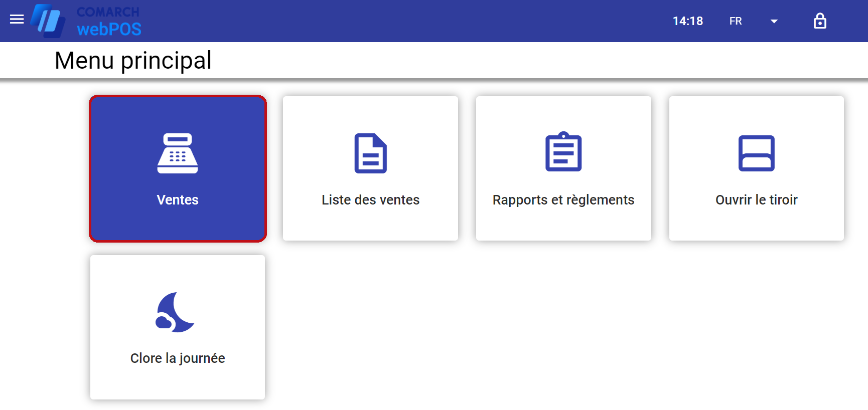868x410 pixels.
Task: Click the drawer icon on Ouvrir le tiroir
Action: click(757, 153)
